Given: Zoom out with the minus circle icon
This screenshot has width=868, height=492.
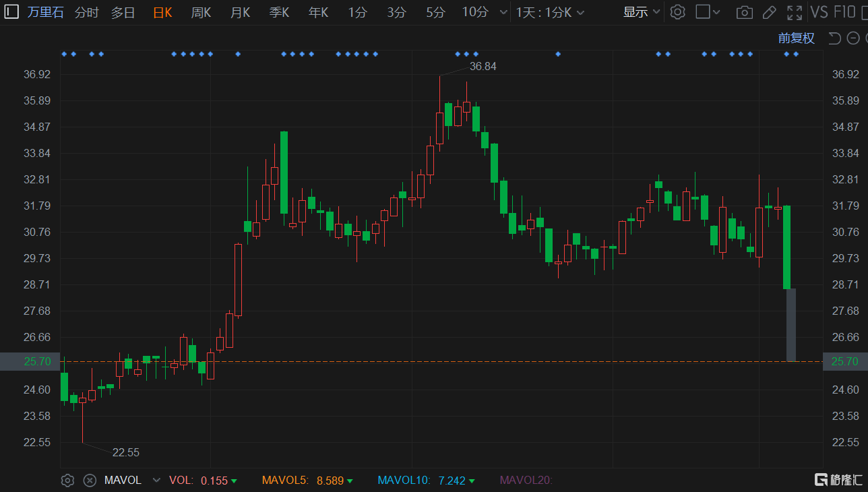Looking at the screenshot, I should (853, 38).
